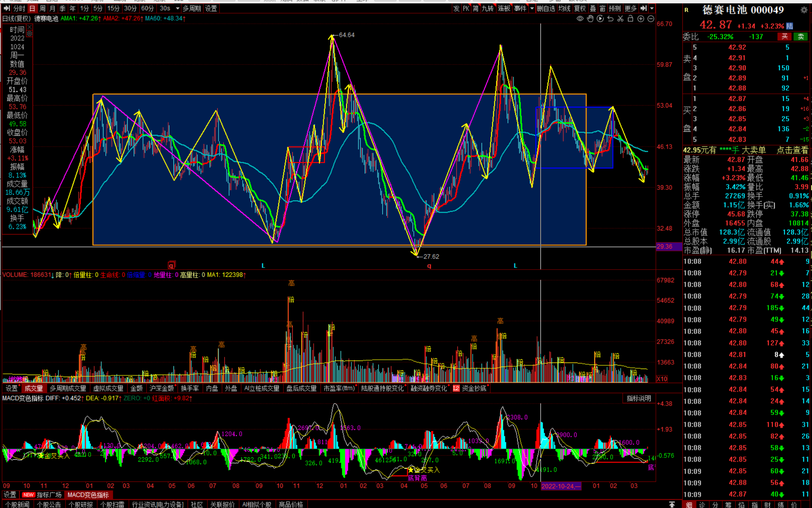Toggle 复权 price adjustment in toolbar
The image size is (812, 508).
click(580, 8)
